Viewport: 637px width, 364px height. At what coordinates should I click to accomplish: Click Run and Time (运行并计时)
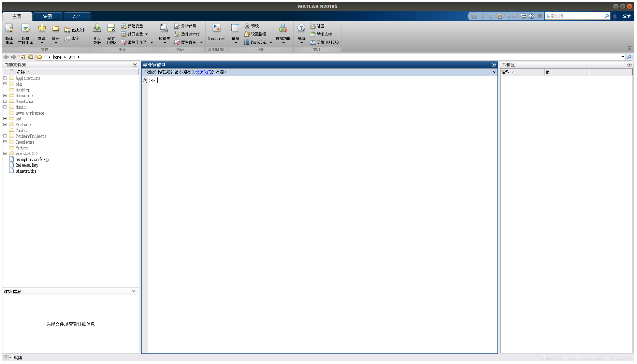pyautogui.click(x=187, y=34)
